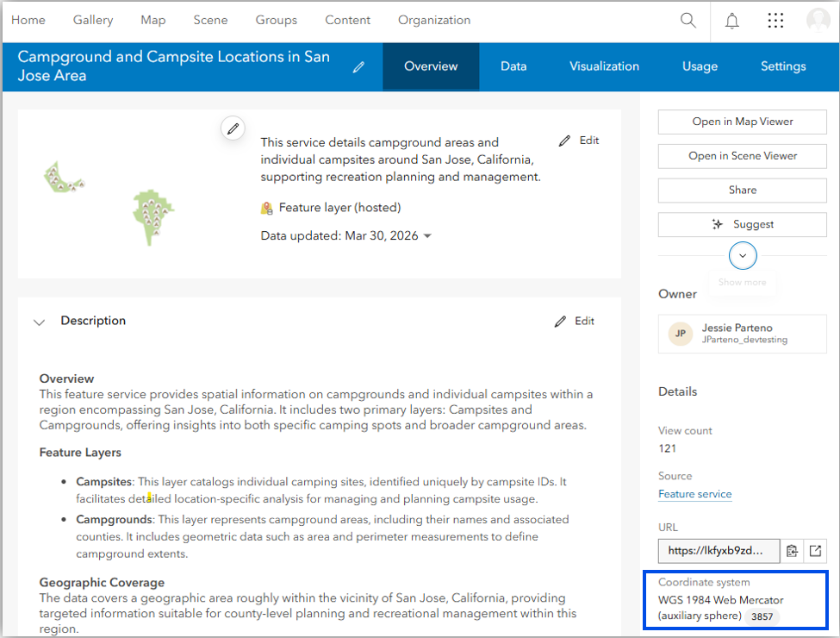Open Groups in top navigation

(x=276, y=21)
